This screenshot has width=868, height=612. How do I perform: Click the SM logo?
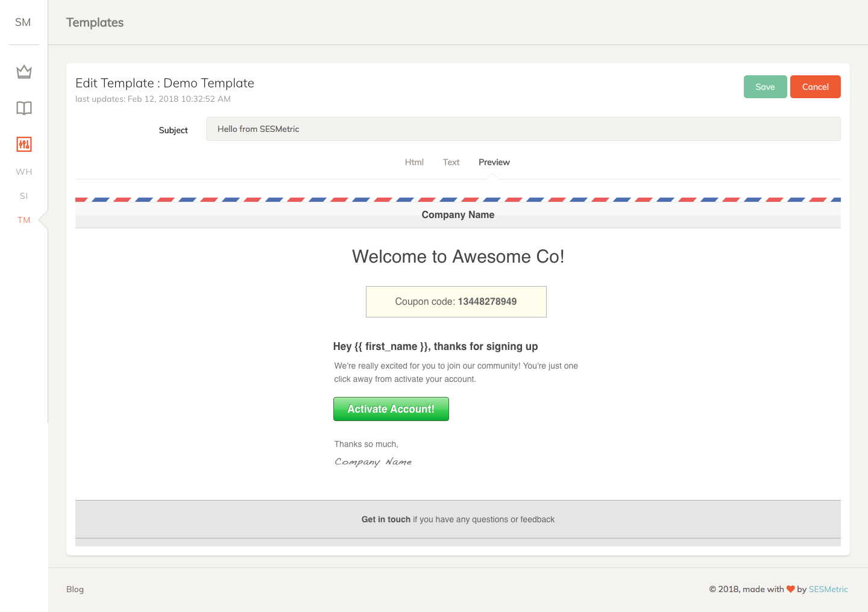pos(23,22)
